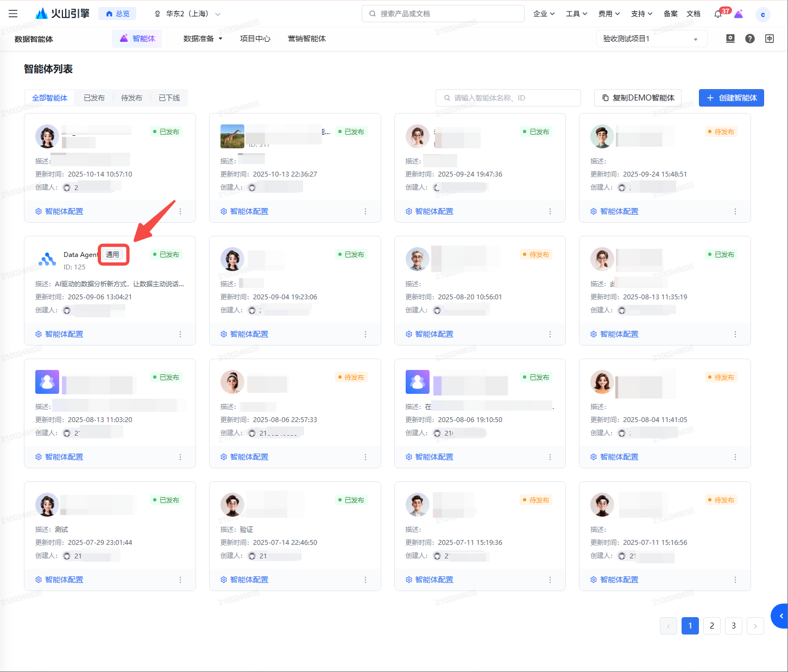Click the 火山引擎 logo
The image size is (788, 672).
62,14
